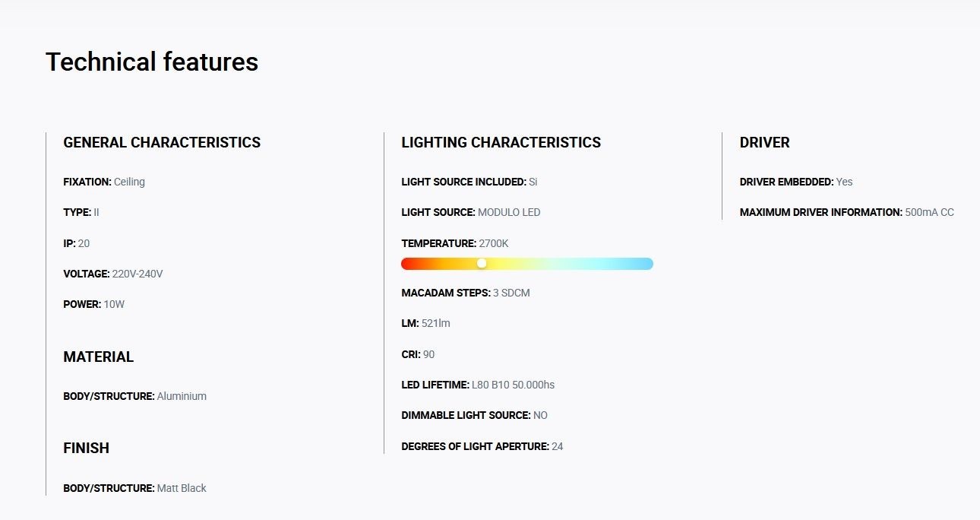
Task: Click the blue end of temperature bar
Action: click(x=643, y=264)
